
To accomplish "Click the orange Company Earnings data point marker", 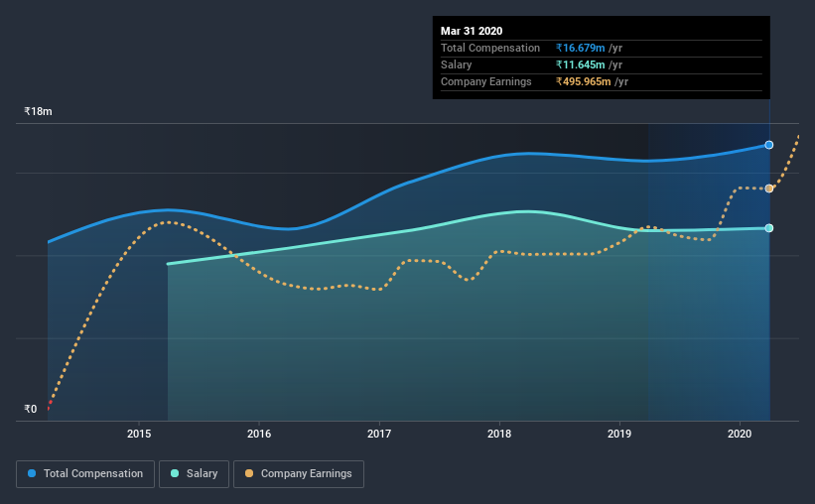I will click(768, 189).
